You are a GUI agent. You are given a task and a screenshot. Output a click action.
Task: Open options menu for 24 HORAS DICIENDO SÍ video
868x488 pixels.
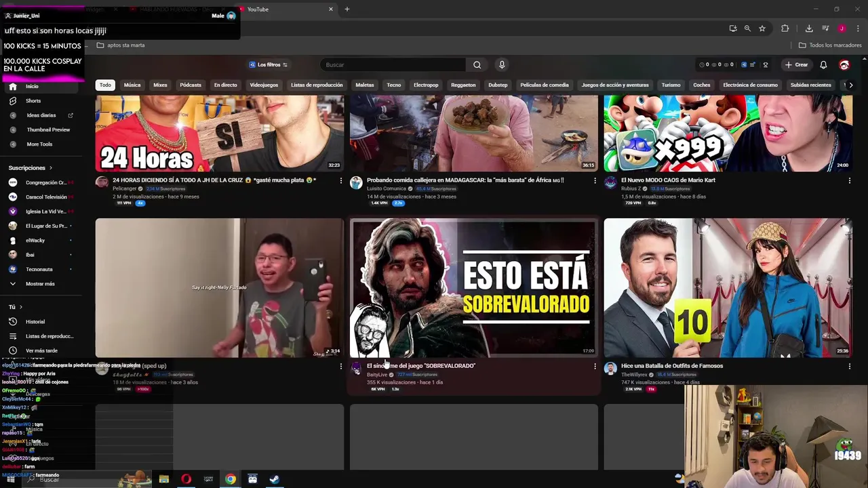click(x=340, y=181)
